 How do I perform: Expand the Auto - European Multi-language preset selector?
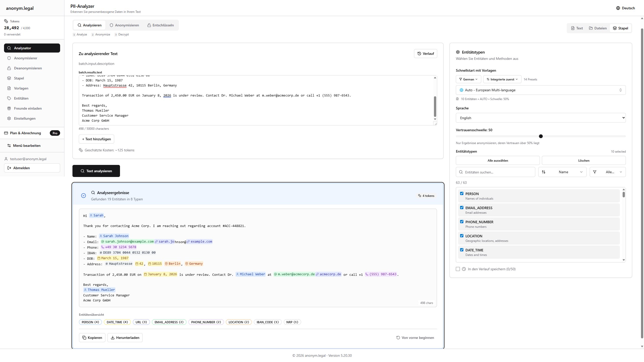[540, 90]
